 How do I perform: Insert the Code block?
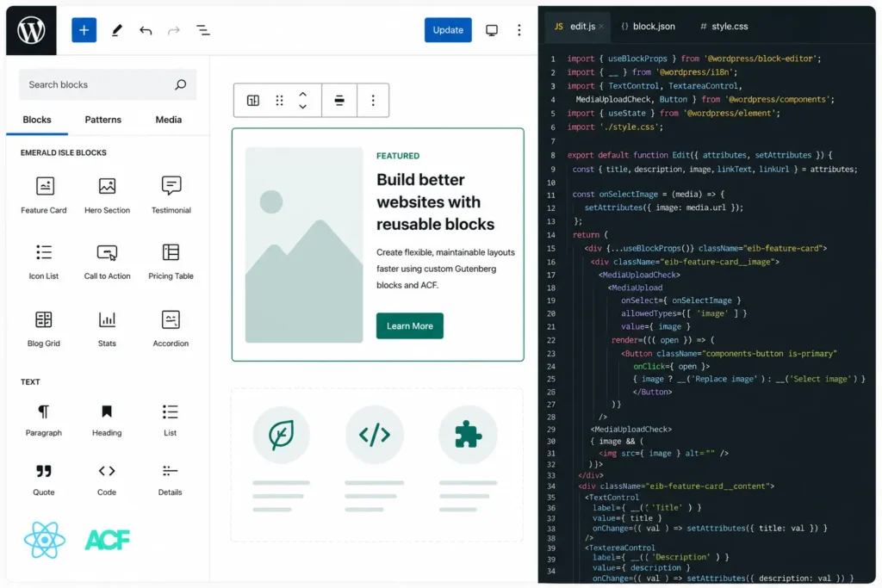(x=107, y=480)
